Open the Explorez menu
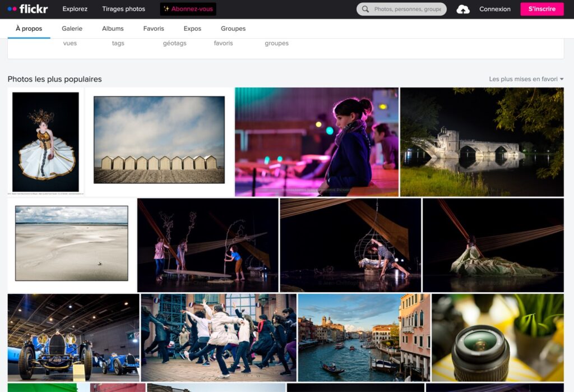574x392 pixels. (x=75, y=8)
